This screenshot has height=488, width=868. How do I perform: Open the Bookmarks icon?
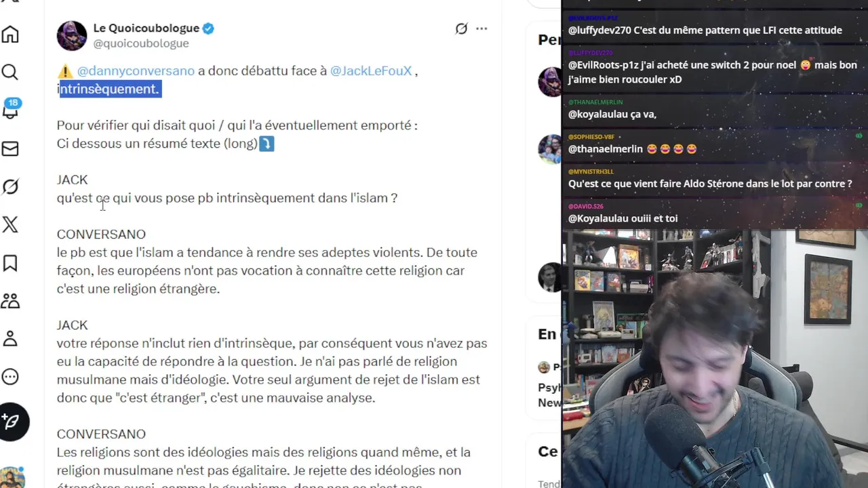(10, 263)
